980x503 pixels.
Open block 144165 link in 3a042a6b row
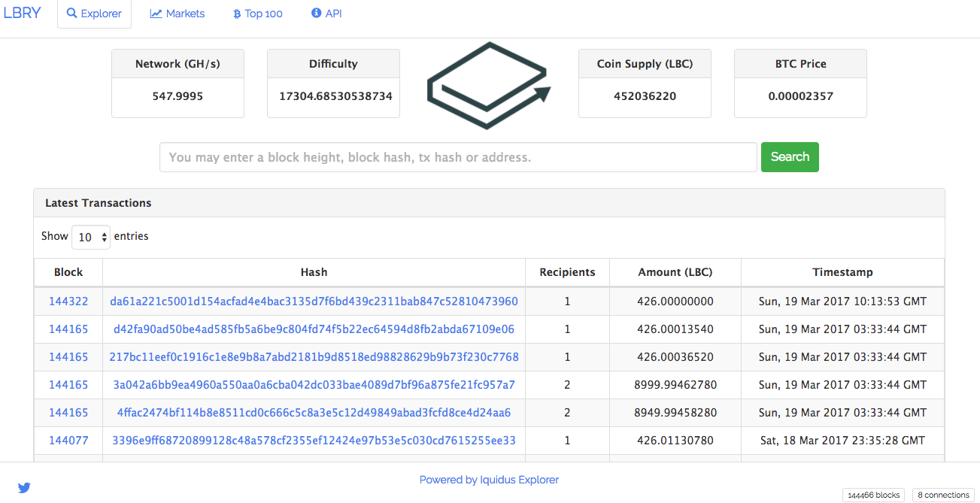click(68, 385)
